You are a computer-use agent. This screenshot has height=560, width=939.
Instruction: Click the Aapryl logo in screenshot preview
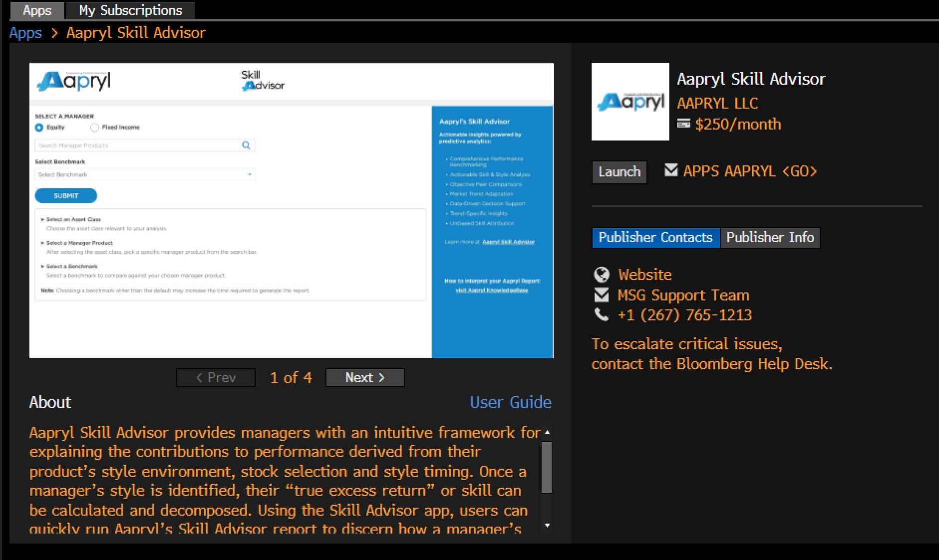74,81
